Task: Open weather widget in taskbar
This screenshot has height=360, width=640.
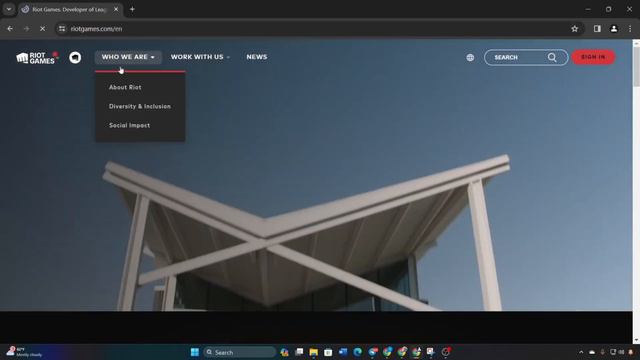Action: (24, 352)
